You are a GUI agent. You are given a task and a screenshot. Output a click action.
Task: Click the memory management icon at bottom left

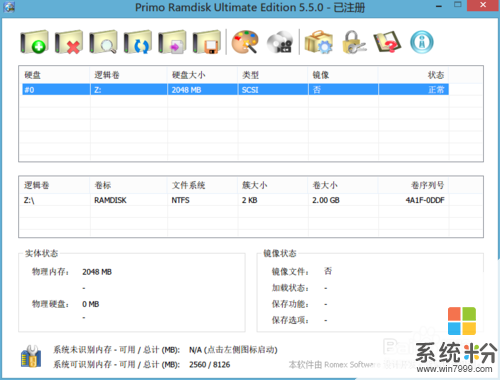(31, 356)
